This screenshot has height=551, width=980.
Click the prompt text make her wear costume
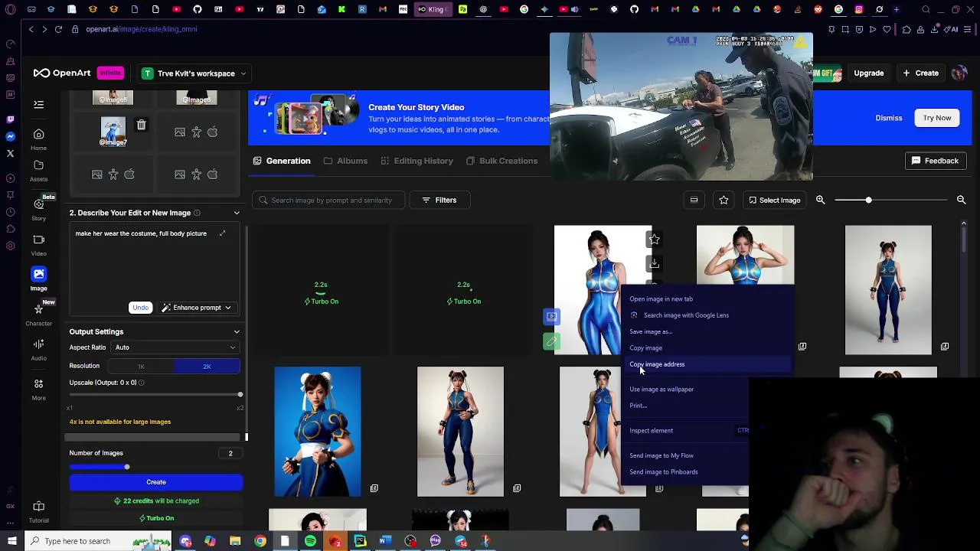tap(141, 233)
